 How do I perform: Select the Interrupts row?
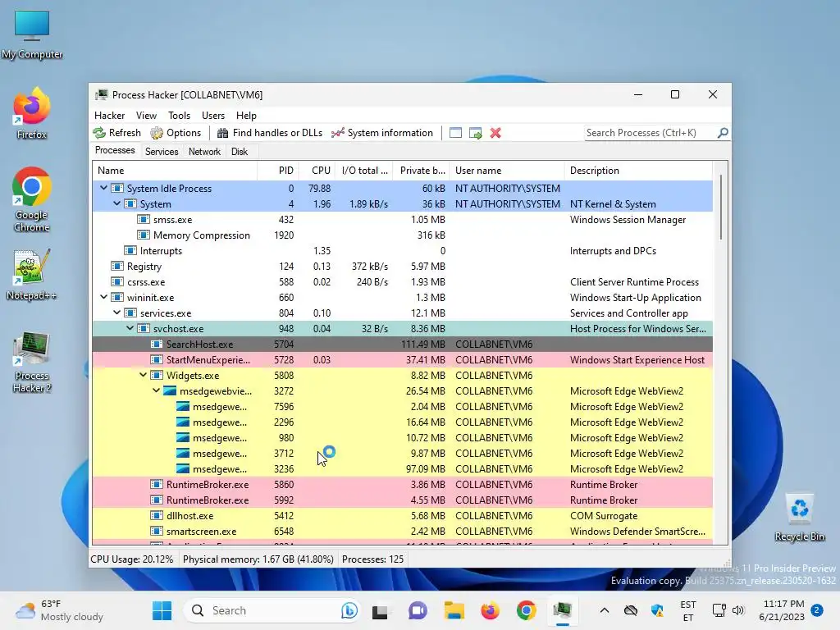point(402,251)
